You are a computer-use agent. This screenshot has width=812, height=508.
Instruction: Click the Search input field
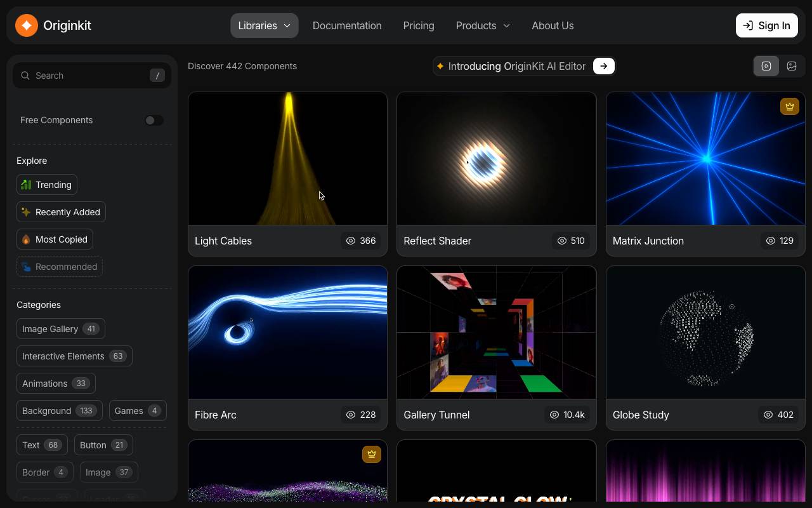(x=92, y=76)
